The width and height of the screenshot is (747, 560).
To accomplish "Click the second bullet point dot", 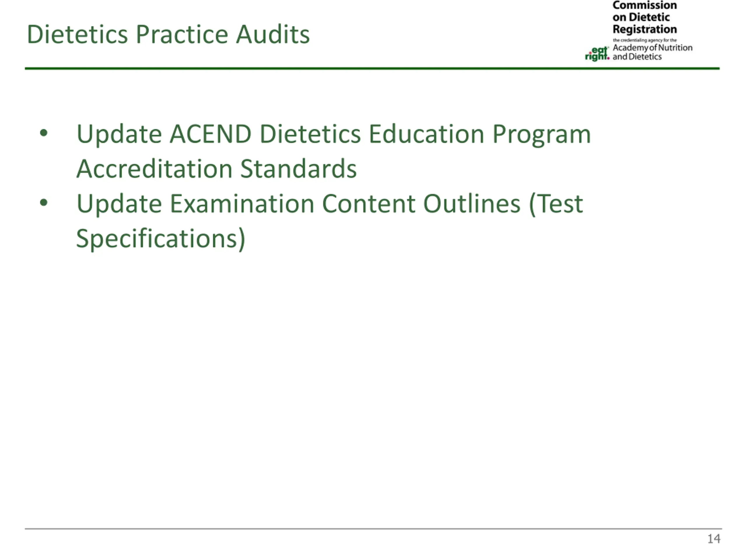I will pos(43,203).
